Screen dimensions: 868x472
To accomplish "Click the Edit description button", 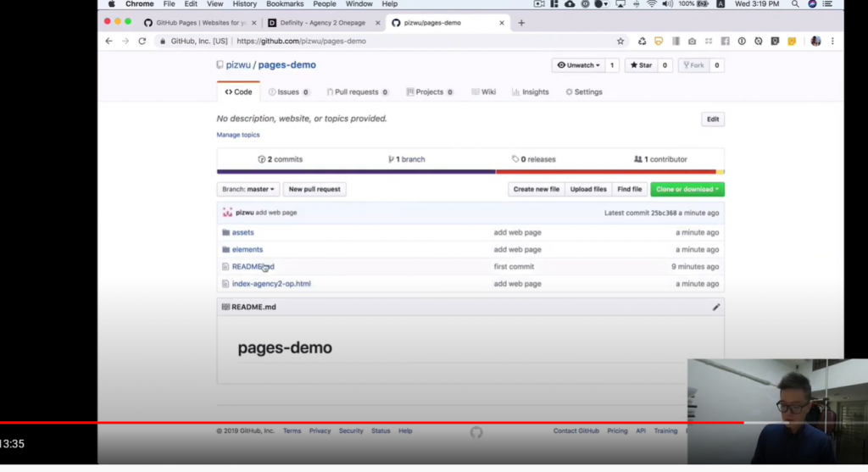I will point(712,119).
